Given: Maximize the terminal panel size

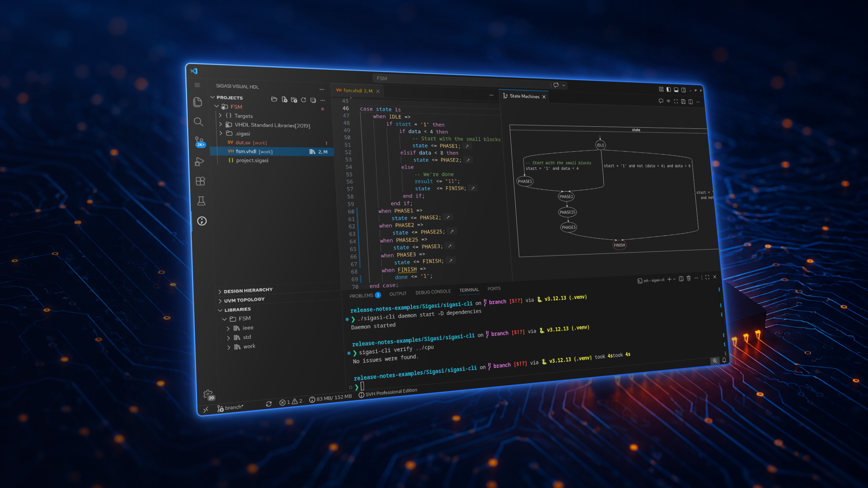Looking at the screenshot, I should (707, 277).
